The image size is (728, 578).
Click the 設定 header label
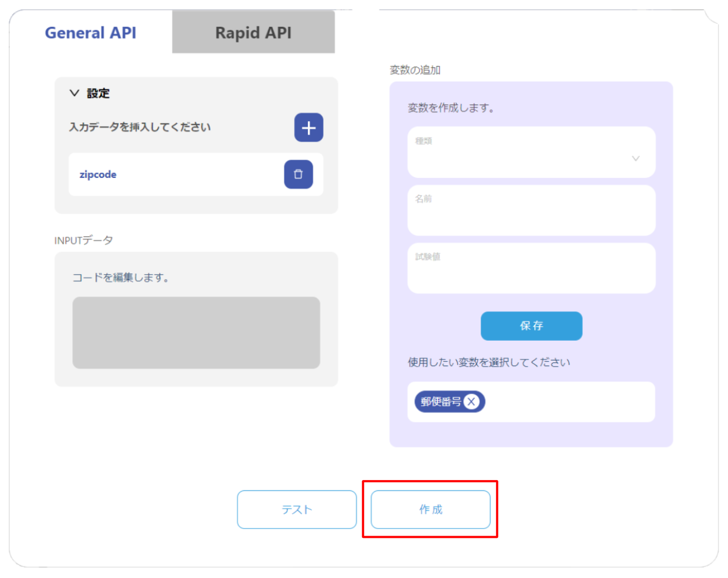tap(99, 94)
